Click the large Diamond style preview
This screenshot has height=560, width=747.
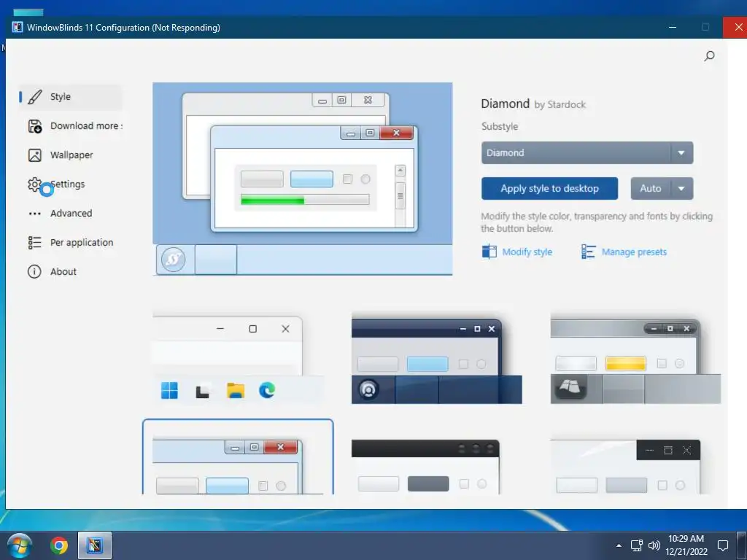click(303, 179)
